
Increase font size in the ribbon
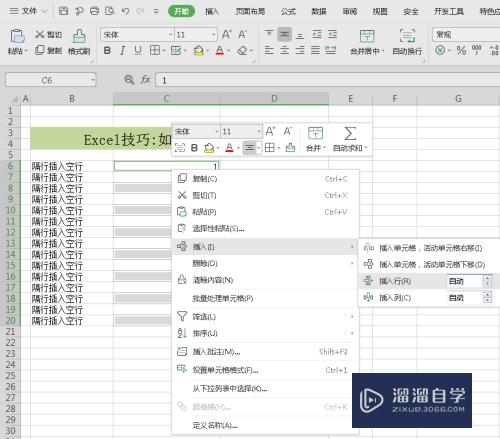pyautogui.click(x=227, y=34)
